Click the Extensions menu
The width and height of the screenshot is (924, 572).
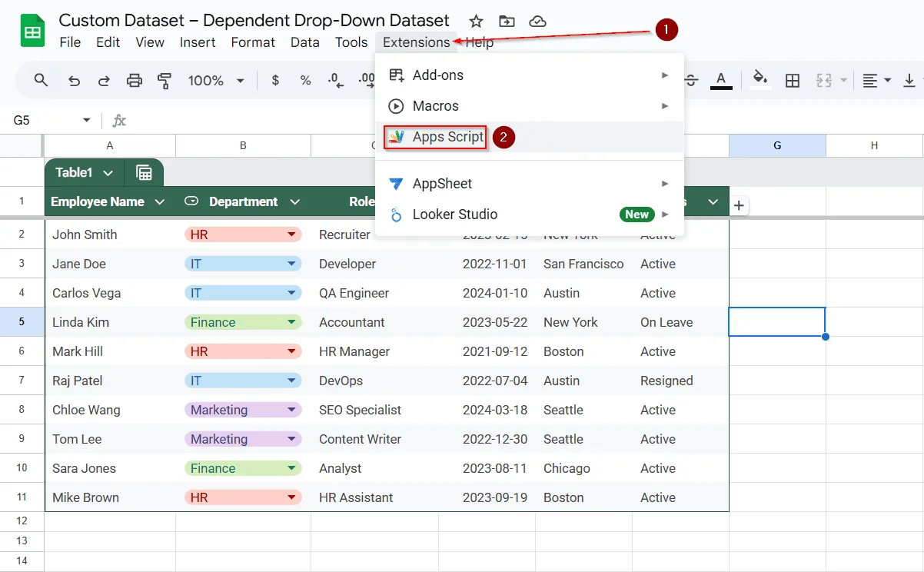[x=417, y=42]
